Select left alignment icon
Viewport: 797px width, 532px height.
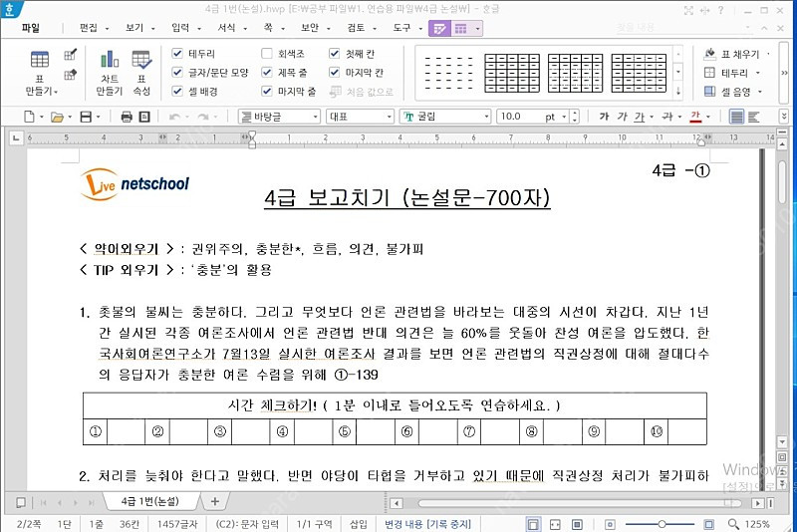click(x=754, y=117)
